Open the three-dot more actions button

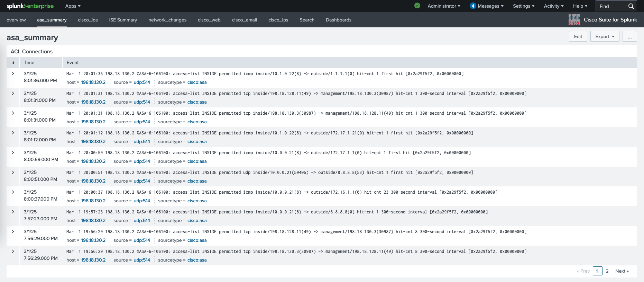coord(629,37)
